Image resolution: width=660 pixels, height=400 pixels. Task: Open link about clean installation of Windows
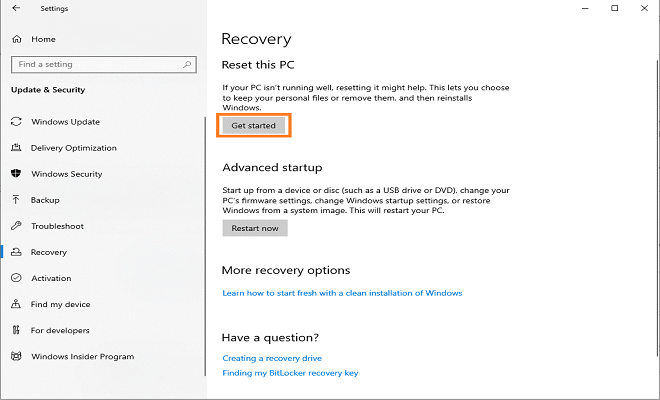(342, 293)
